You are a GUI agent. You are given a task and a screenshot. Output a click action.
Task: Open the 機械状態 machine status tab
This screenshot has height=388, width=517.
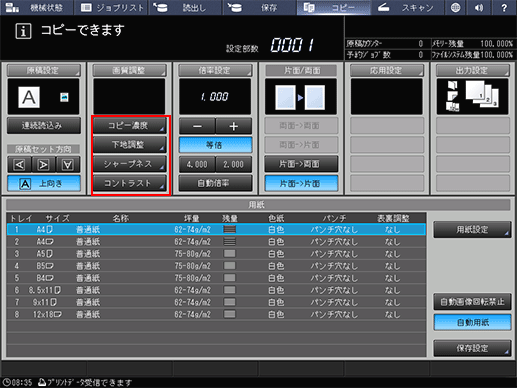point(37,7)
